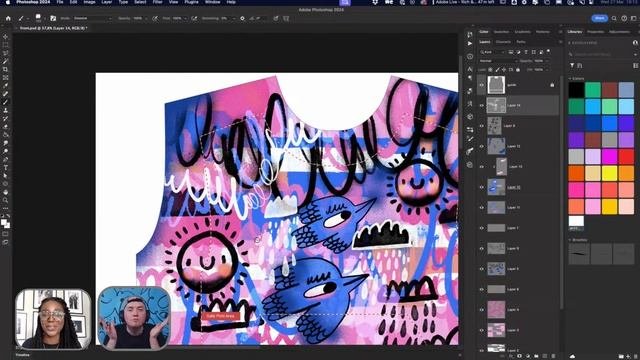Viewport: 640px width, 360px height.
Task: Add layer mask icon at the bottom of the Layers panel
Action: (519, 356)
